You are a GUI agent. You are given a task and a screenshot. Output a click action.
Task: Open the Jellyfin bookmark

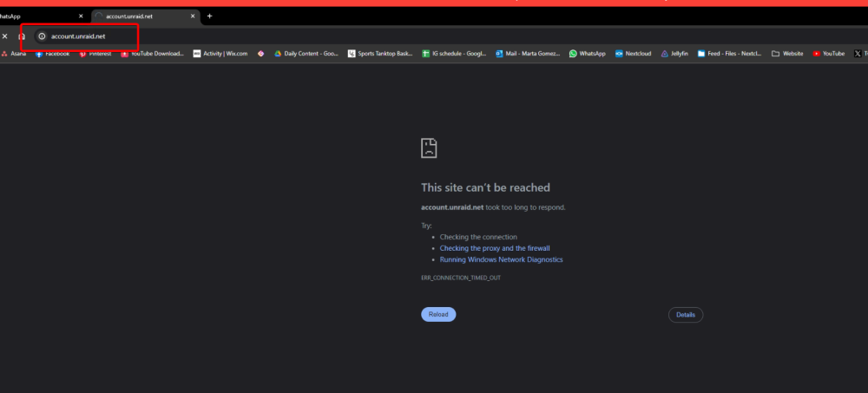click(x=674, y=54)
